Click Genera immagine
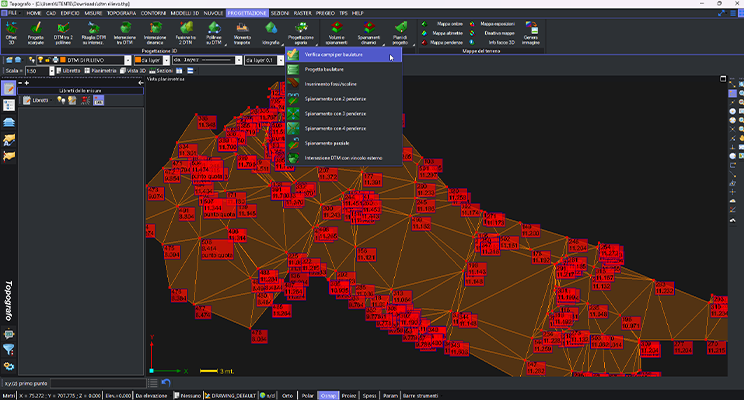Image resolution: width=744 pixels, height=400 pixels. coord(531,33)
